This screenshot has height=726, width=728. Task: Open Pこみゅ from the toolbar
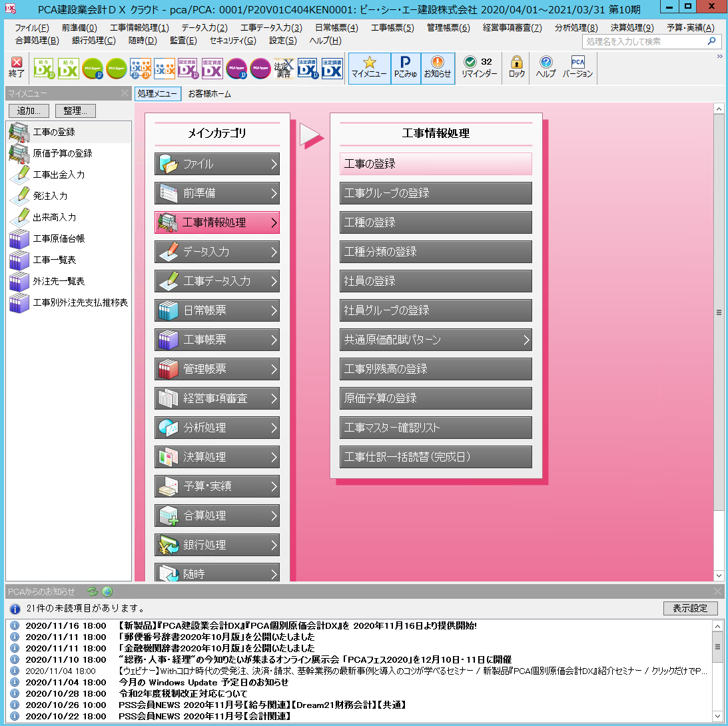coord(405,68)
